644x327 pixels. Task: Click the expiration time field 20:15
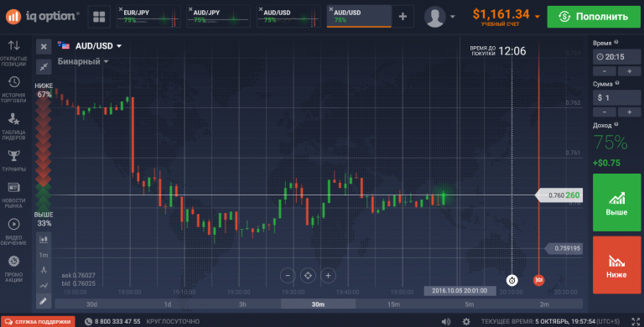point(616,57)
